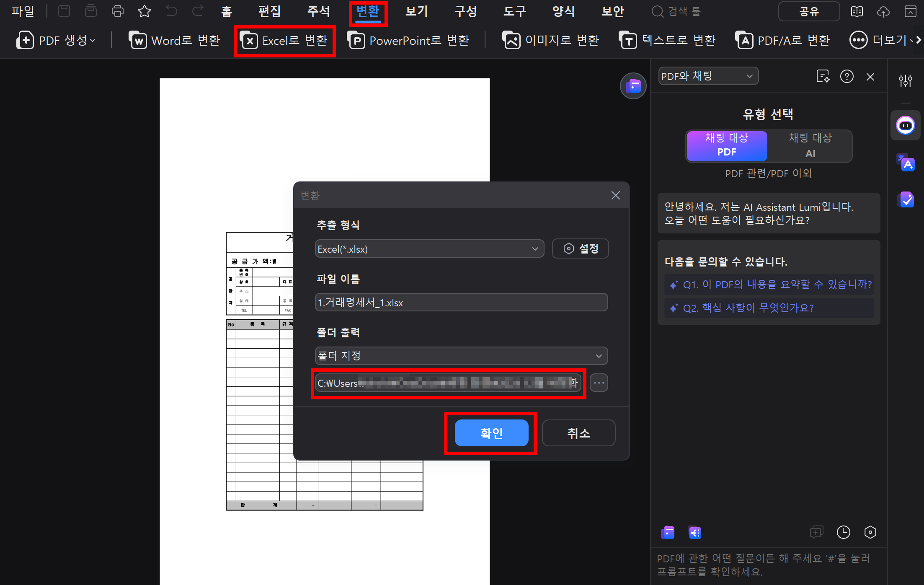The width and height of the screenshot is (924, 585).
Task: Switch to the 변환 tab
Action: 368,11
